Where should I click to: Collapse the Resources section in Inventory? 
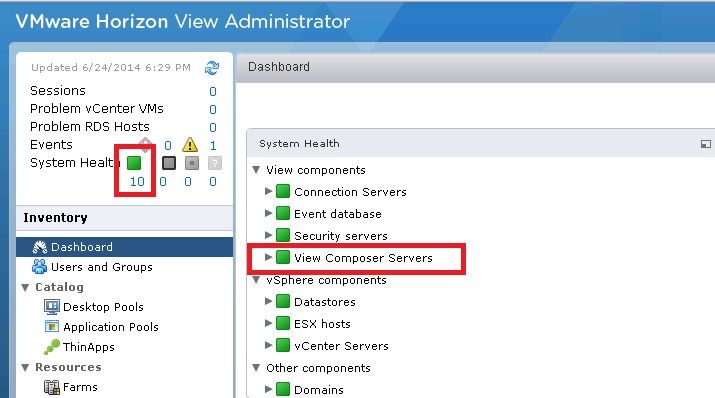click(x=26, y=367)
